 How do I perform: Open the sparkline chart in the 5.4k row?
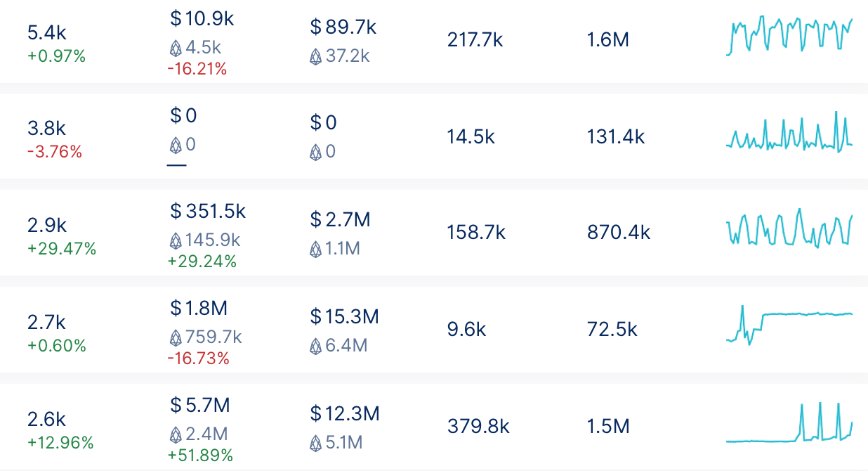(x=789, y=35)
